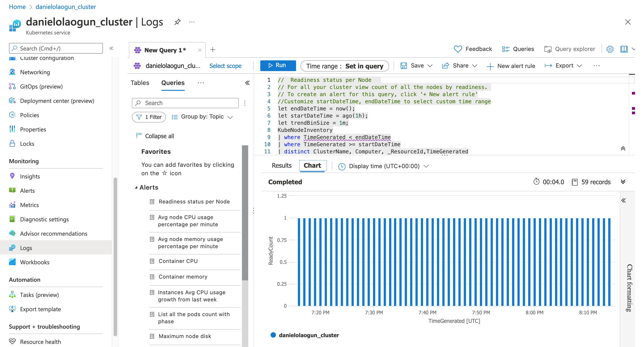This screenshot has width=644, height=347.
Task: Close the Logs blade
Action: (x=627, y=22)
